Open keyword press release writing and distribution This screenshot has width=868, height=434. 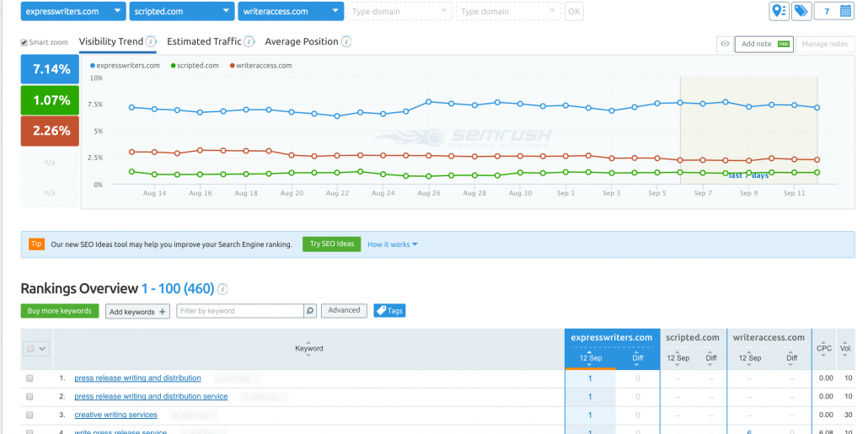pyautogui.click(x=138, y=378)
